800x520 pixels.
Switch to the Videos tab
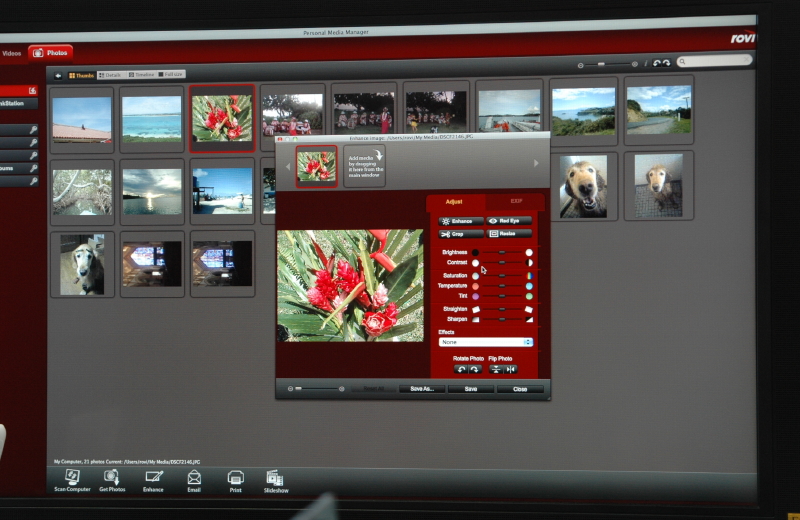point(11,53)
